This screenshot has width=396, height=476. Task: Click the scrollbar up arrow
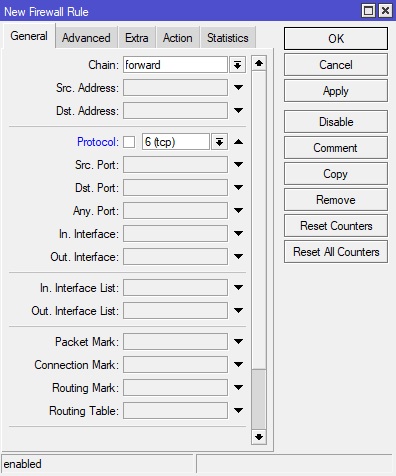coord(259,63)
